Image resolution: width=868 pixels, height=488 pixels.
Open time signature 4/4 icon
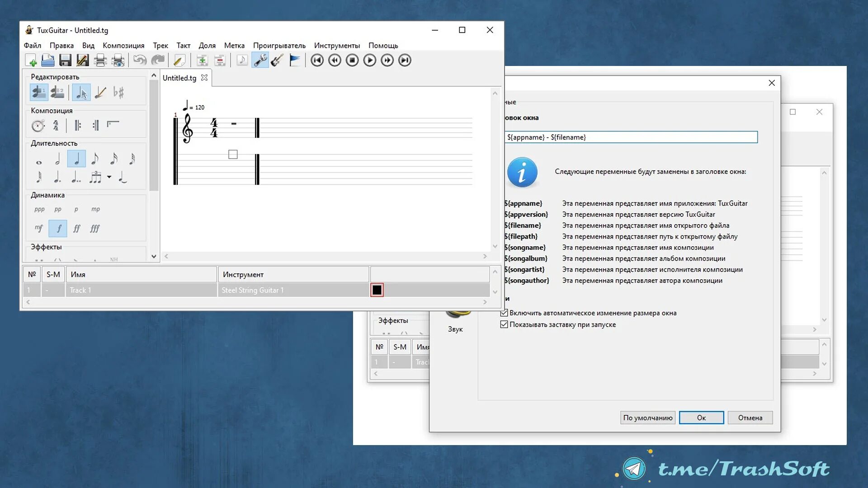56,125
